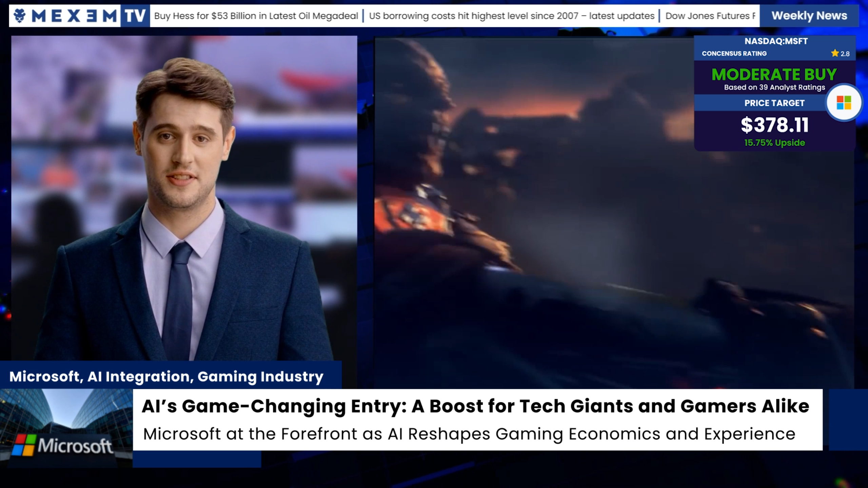Screen dimensions: 868x488
Task: Click the MEXEM lion logo icon
Action: pyautogui.click(x=20, y=16)
